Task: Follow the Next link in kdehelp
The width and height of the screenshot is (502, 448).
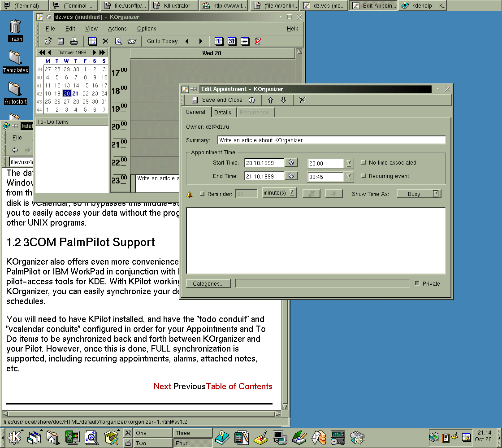Action: 162,386
